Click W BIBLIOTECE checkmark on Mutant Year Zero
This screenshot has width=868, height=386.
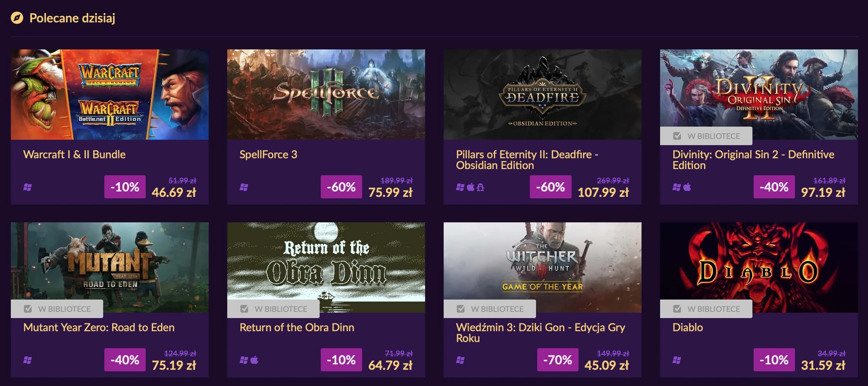[28, 309]
